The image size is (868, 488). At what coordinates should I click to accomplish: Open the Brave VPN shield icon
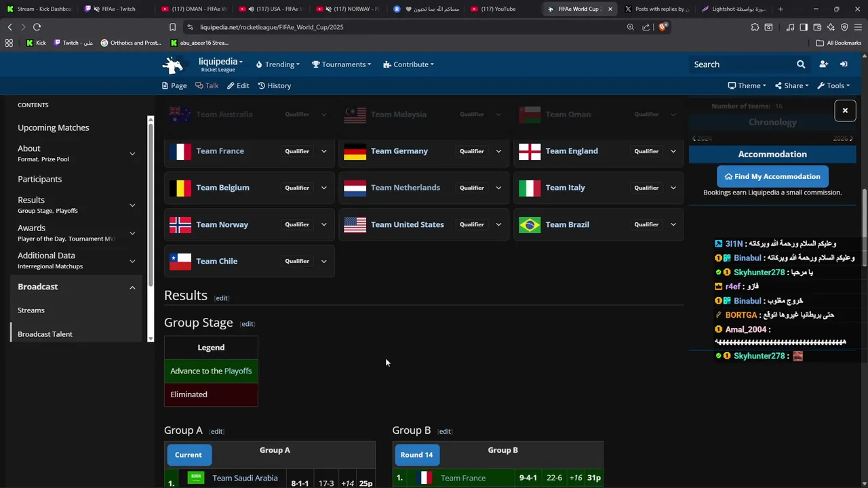[x=844, y=27]
